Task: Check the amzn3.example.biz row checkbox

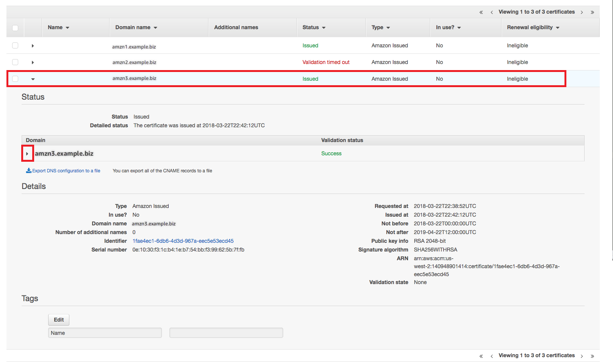Action: pos(15,78)
